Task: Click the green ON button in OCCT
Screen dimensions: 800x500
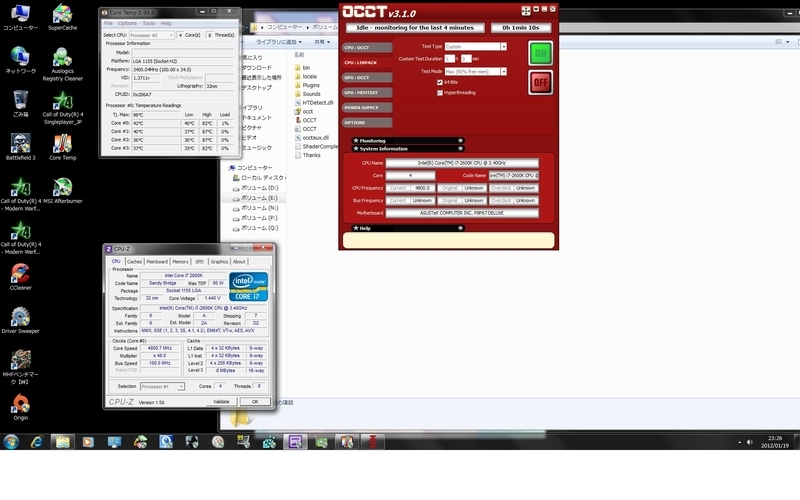Action: (x=540, y=53)
